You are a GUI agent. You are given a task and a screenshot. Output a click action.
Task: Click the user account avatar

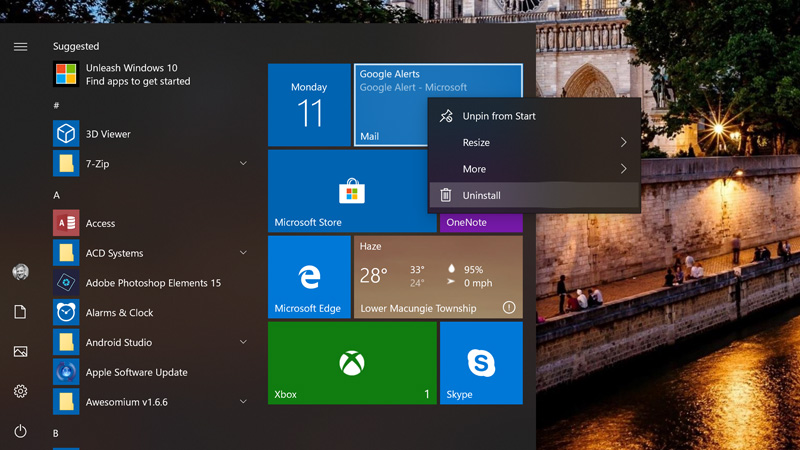(x=20, y=272)
